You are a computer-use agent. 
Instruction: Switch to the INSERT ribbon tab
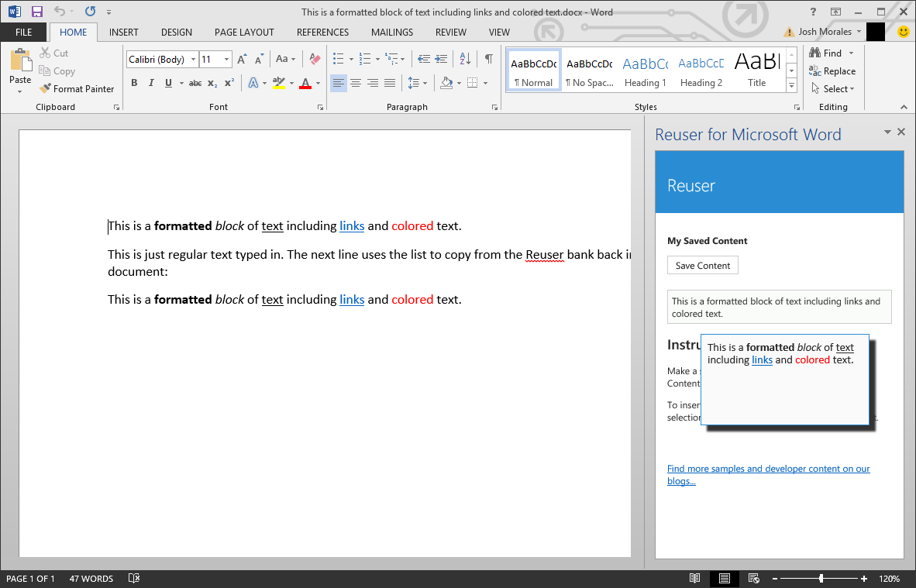click(x=123, y=32)
